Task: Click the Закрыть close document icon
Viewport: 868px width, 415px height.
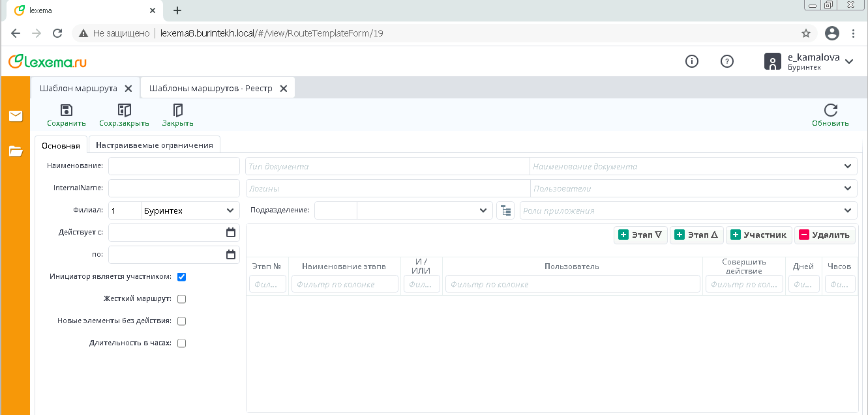Action: click(x=177, y=110)
